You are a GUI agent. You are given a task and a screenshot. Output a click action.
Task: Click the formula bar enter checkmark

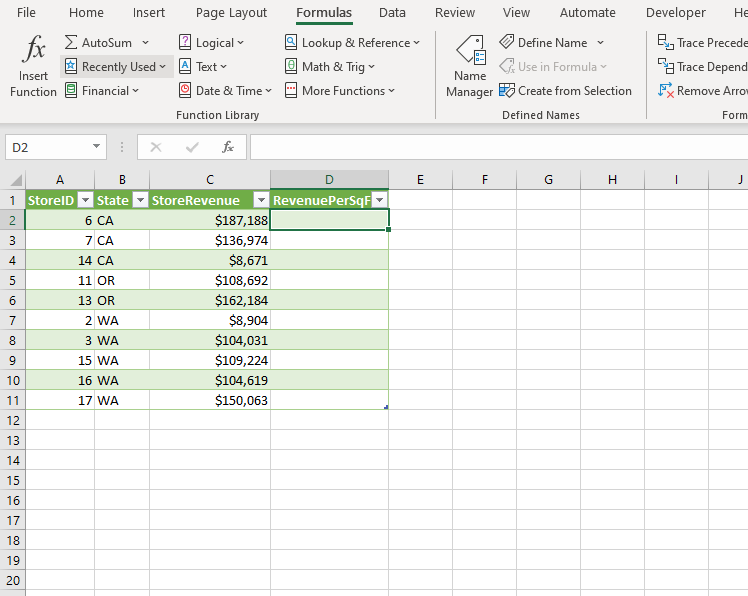[x=192, y=147]
